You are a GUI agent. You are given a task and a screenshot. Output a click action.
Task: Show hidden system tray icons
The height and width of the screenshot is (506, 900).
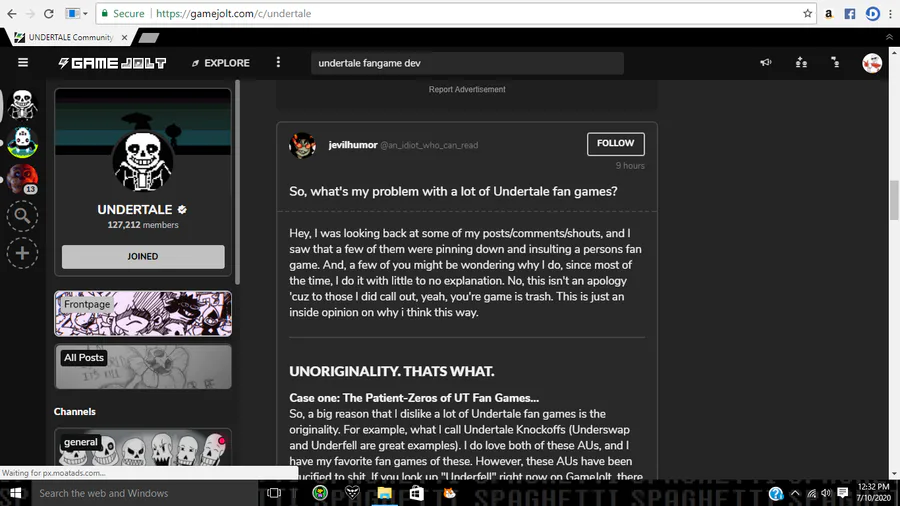tap(795, 493)
